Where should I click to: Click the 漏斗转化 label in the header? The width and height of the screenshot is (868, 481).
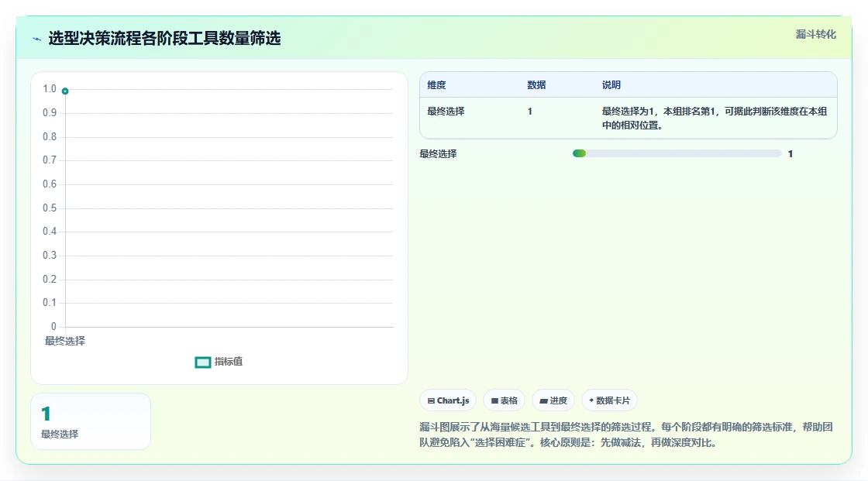click(815, 34)
